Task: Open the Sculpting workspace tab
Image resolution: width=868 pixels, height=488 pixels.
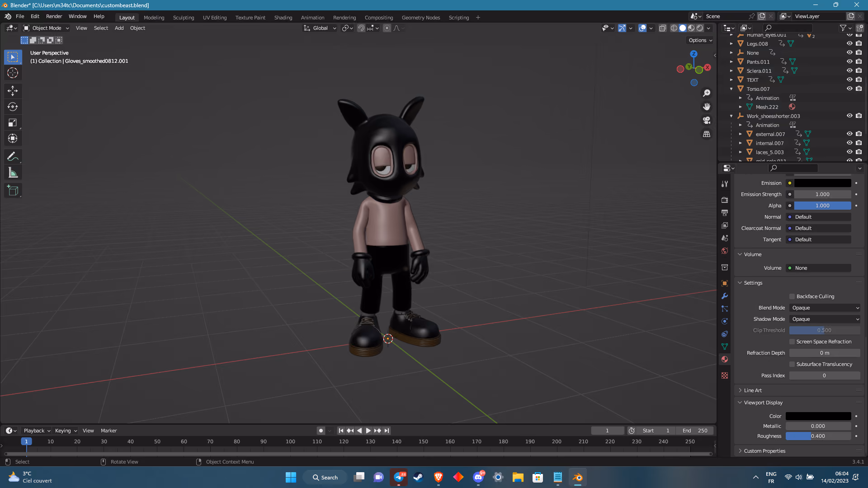Action: tap(184, 18)
